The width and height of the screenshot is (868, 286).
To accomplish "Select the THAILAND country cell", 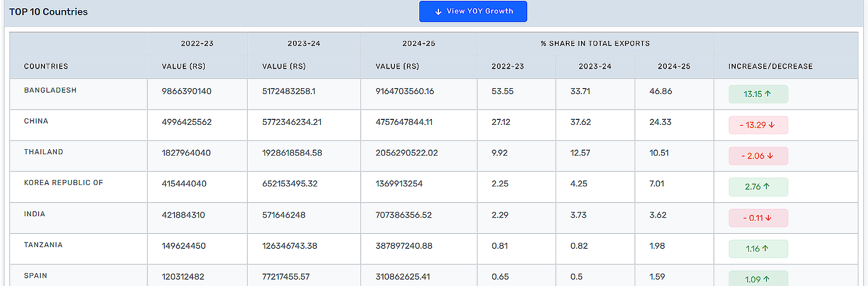I will pyautogui.click(x=44, y=152).
